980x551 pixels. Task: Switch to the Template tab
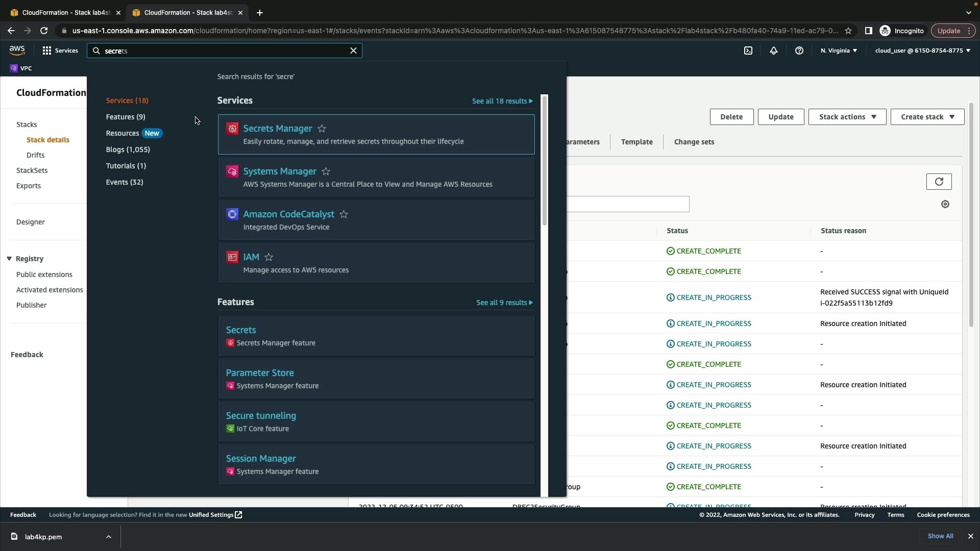[x=636, y=142]
